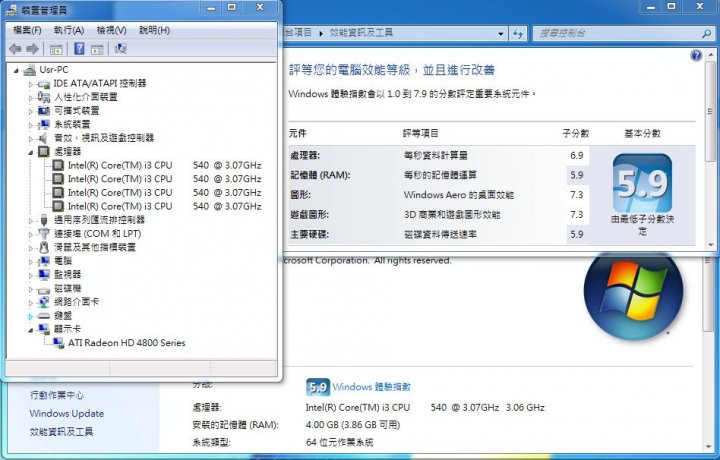Expand the 網路介面卡 category
720x460 pixels.
pyautogui.click(x=31, y=303)
